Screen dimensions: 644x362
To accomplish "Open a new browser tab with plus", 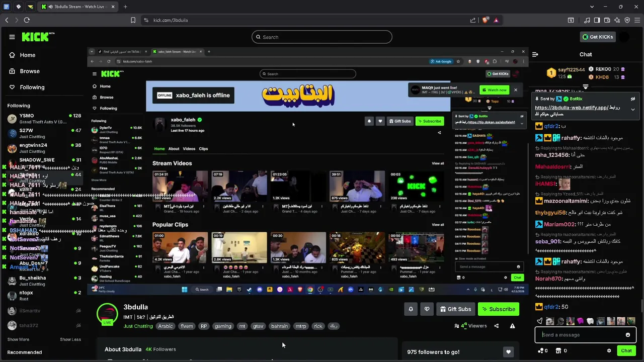I will pos(125,7).
